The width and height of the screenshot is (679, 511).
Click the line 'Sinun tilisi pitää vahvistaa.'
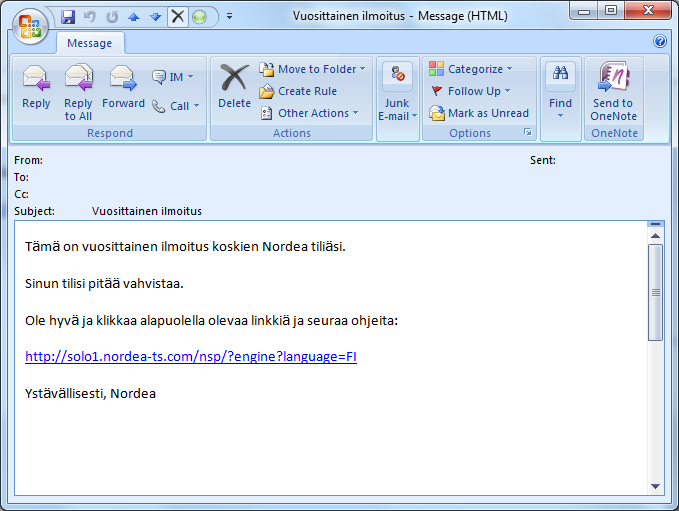coord(104,284)
